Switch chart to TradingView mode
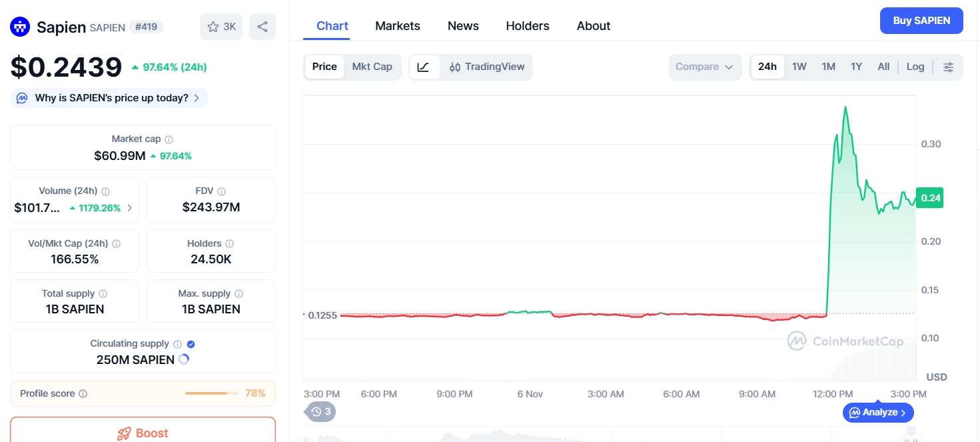 point(487,67)
